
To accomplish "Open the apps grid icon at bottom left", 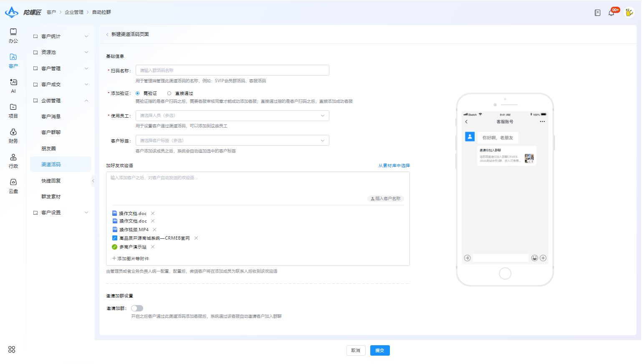I will coord(12,349).
